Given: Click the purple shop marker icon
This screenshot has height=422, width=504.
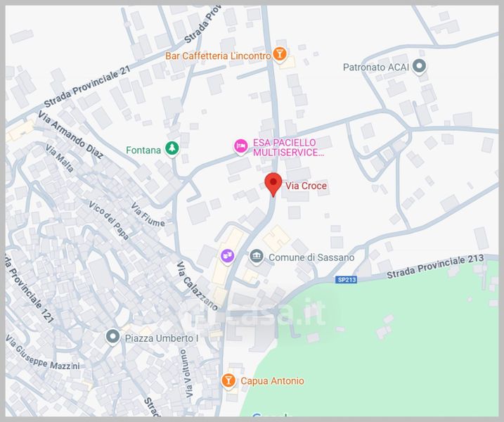Looking at the screenshot, I should tap(227, 256).
